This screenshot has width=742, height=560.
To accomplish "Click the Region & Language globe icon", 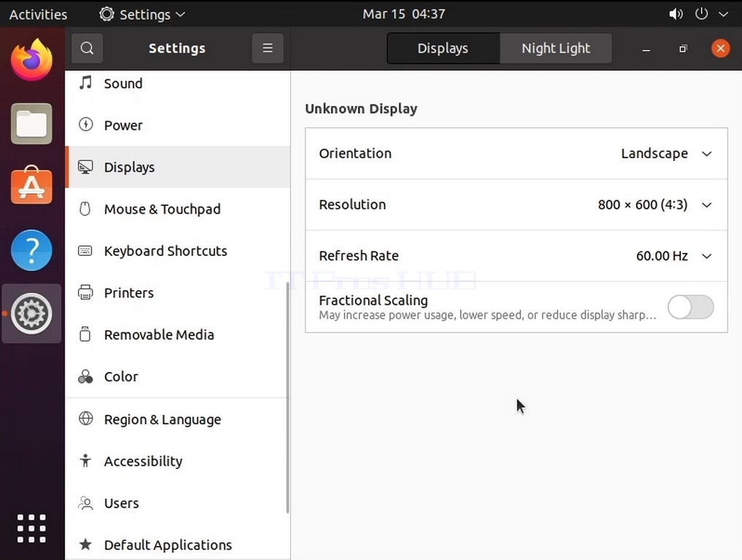I will [x=86, y=419].
